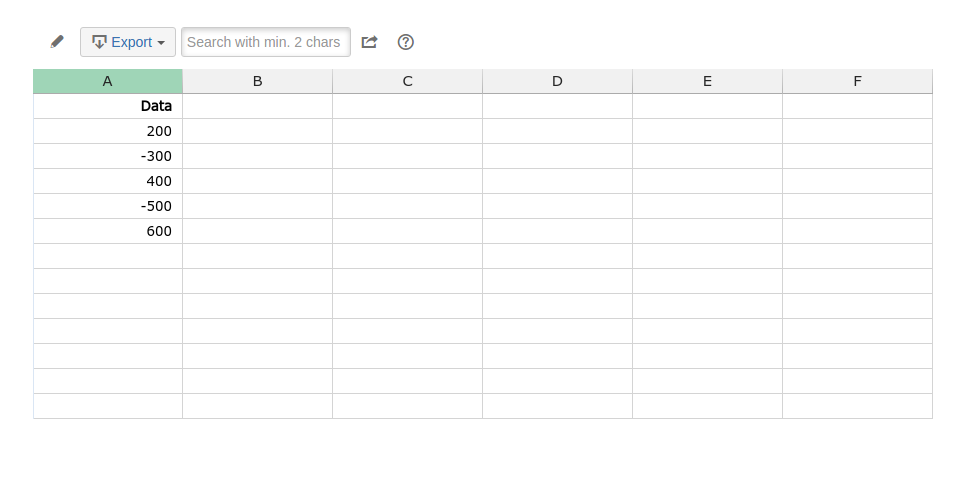Image resolution: width=964 pixels, height=487 pixels.
Task: Select column B header
Action: pos(258,81)
